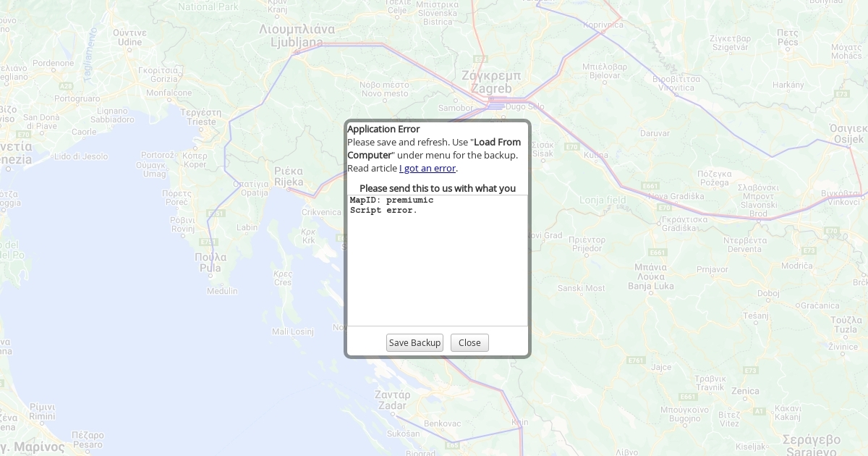The width and height of the screenshot is (868, 456).
Task: Click the Prijedor town label on map
Action: click(587, 244)
